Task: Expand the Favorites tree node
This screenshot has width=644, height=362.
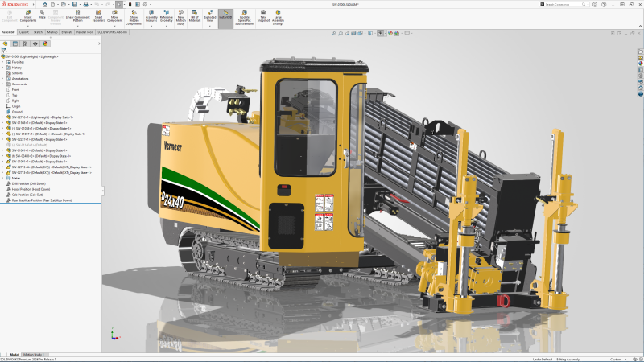Action: pos(2,62)
